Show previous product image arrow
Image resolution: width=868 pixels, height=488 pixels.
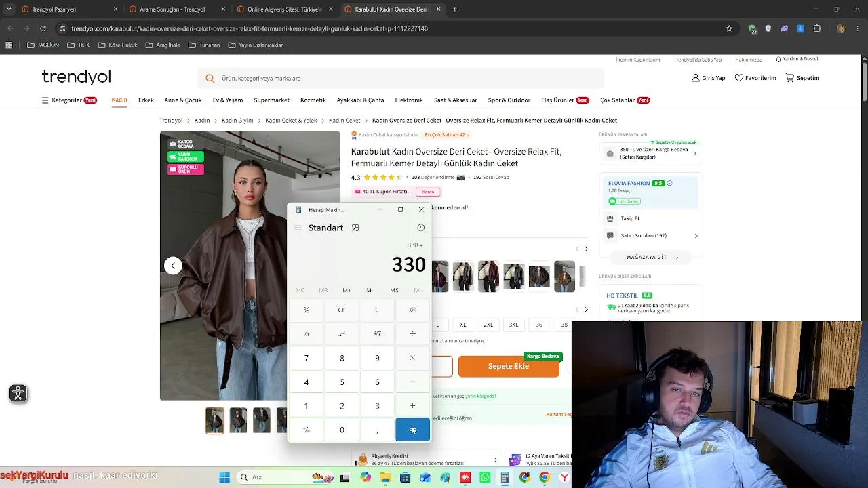click(173, 266)
